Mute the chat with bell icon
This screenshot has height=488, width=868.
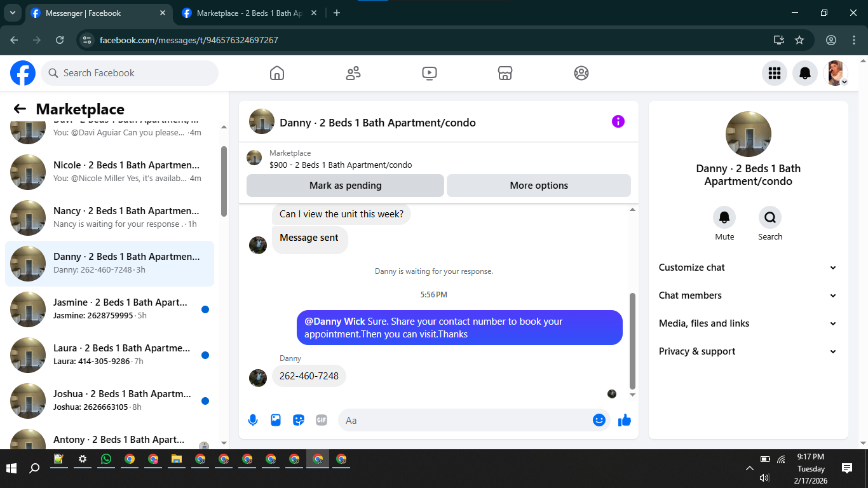tap(724, 217)
